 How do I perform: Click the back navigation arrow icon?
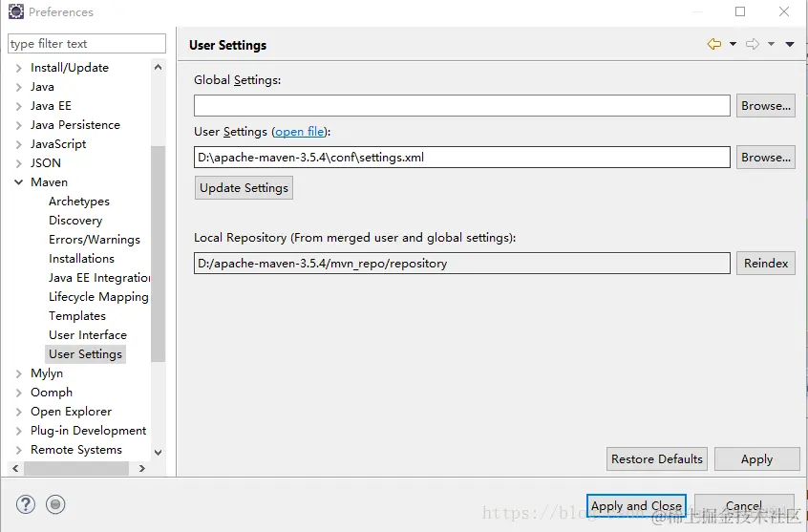tap(714, 44)
